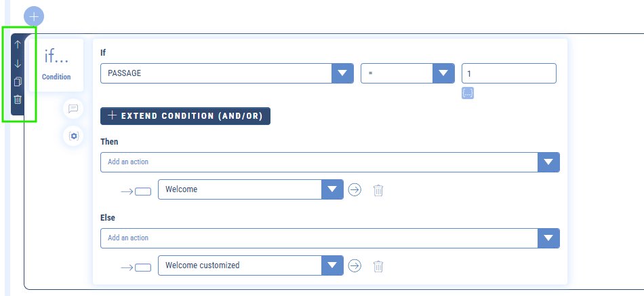Click the variable braces icon under value

[468, 93]
